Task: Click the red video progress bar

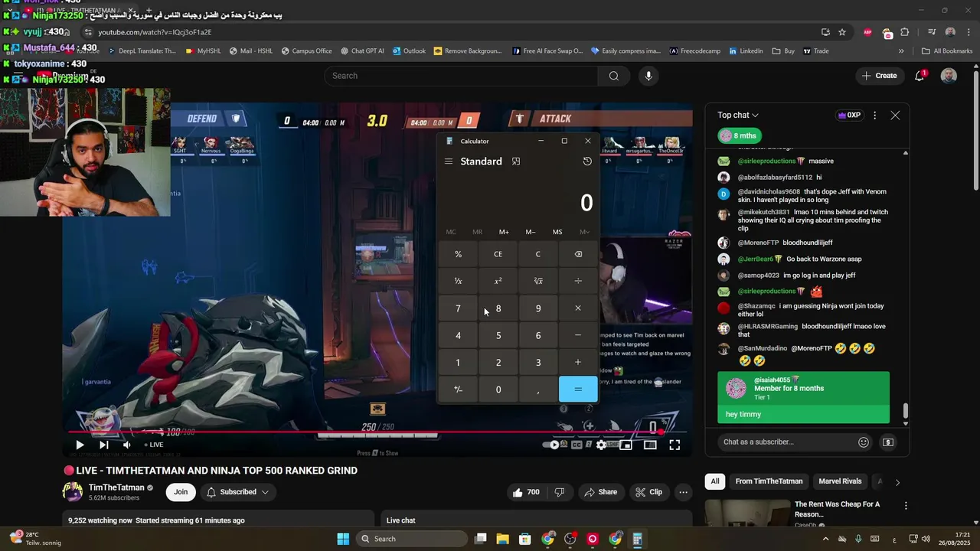Action: pos(364,432)
